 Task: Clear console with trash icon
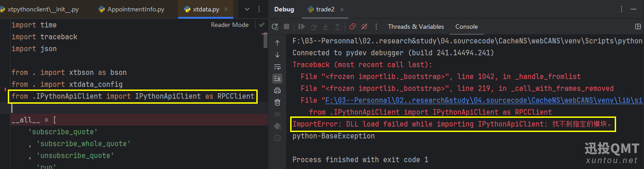click(277, 102)
